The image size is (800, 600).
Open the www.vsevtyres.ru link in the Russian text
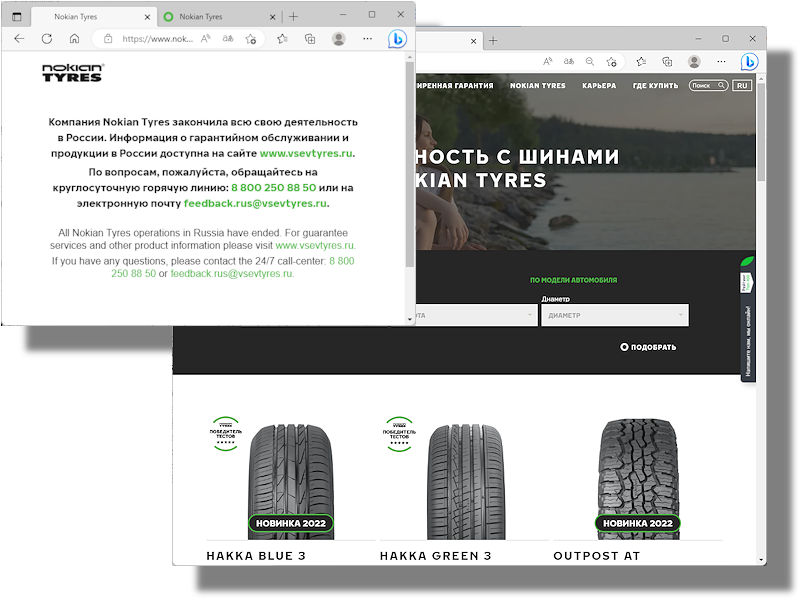click(x=306, y=153)
